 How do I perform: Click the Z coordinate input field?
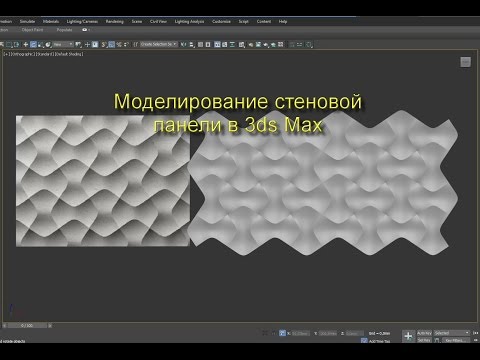(355, 333)
